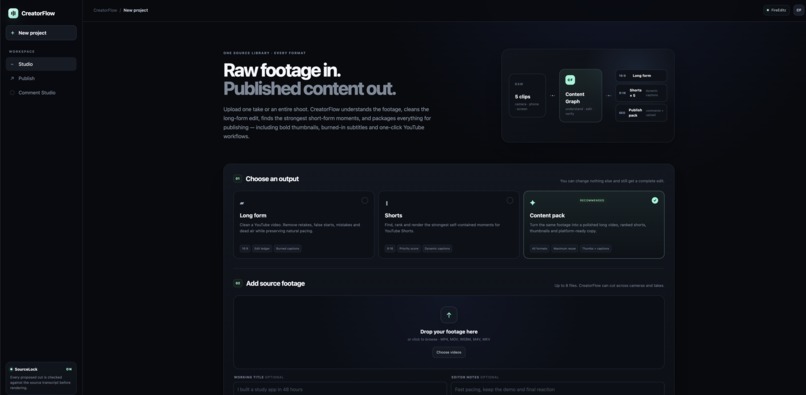Choose the Long form output card
Image resolution: width=806 pixels, height=395 pixels.
coord(303,225)
